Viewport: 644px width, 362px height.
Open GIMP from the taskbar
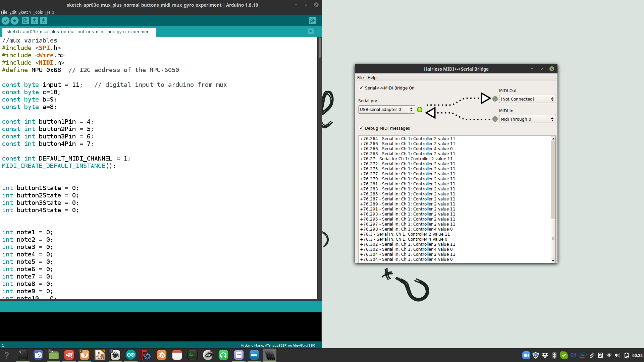coord(69,355)
